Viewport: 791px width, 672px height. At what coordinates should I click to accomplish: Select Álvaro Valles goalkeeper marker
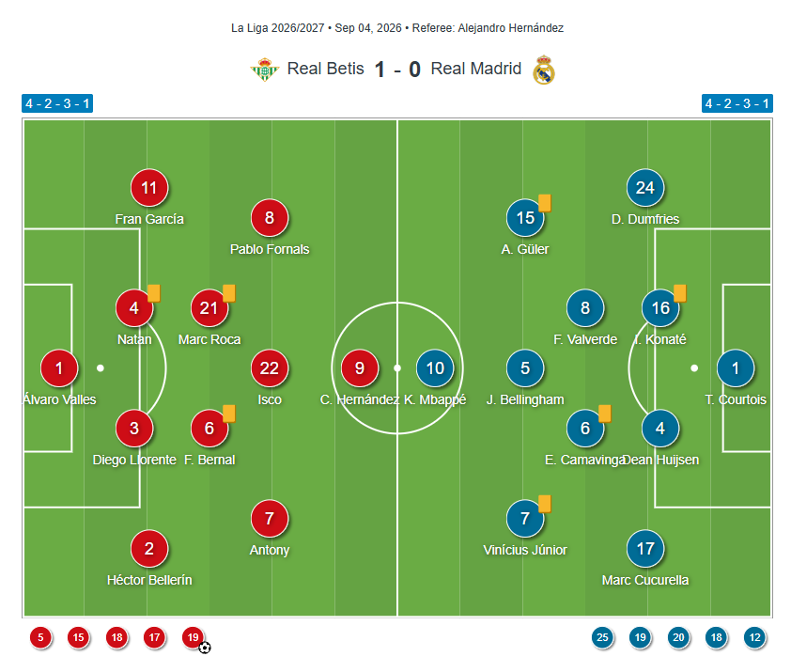(59, 368)
